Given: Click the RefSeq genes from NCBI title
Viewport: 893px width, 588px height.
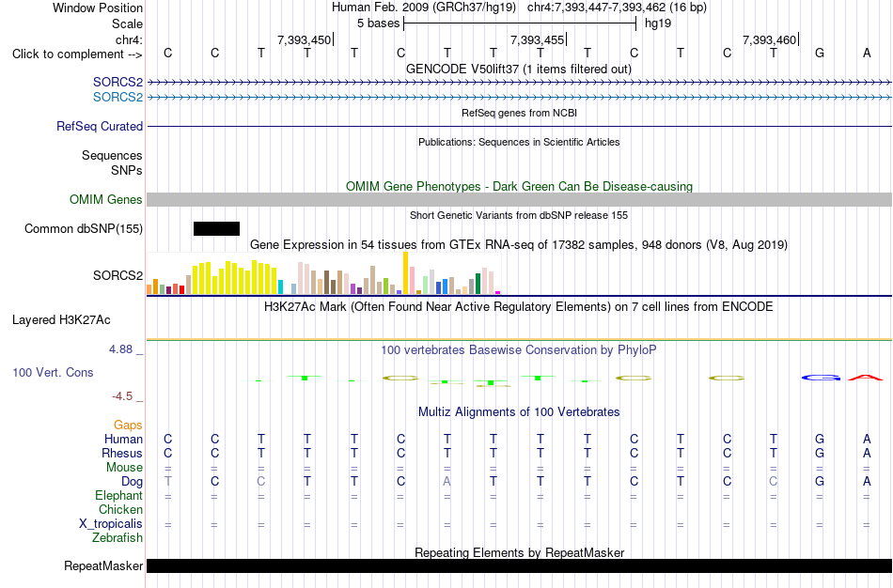Looking at the screenshot, I should click(520, 113).
